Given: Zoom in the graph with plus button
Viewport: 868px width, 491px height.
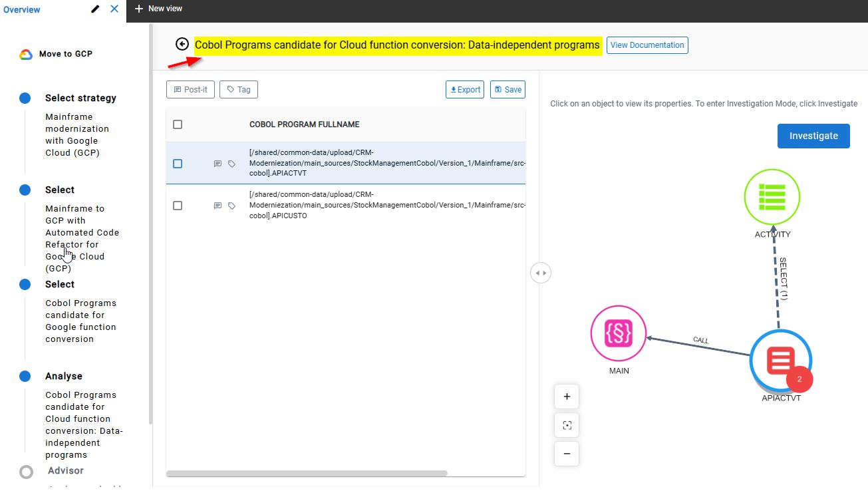Looking at the screenshot, I should tap(567, 397).
